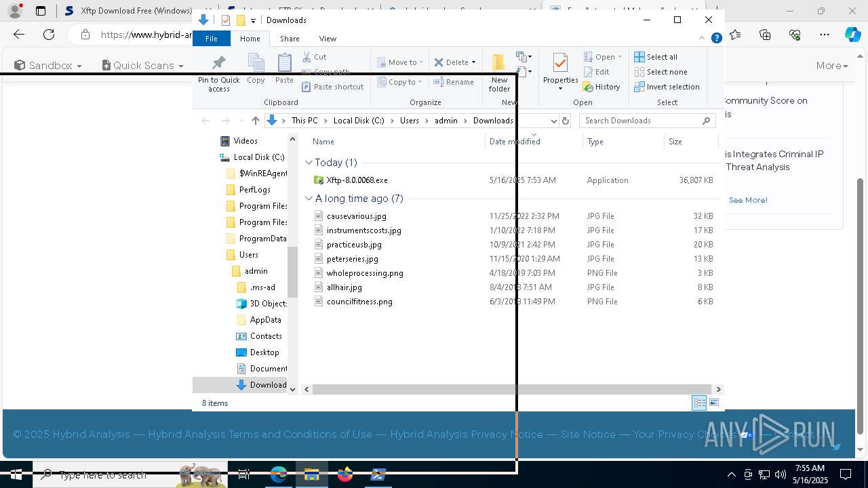Go up one folder level
Image resolution: width=868 pixels, height=488 pixels.
(255, 121)
